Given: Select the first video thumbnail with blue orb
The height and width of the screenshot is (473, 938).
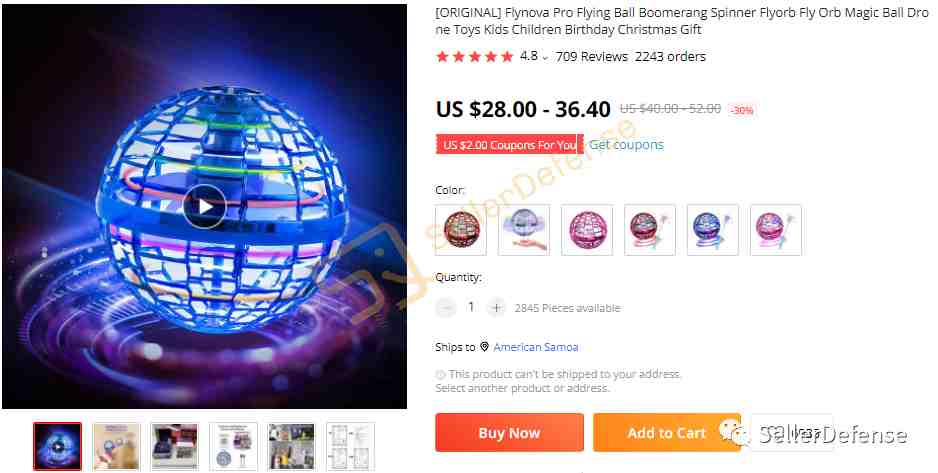Looking at the screenshot, I should (57, 446).
